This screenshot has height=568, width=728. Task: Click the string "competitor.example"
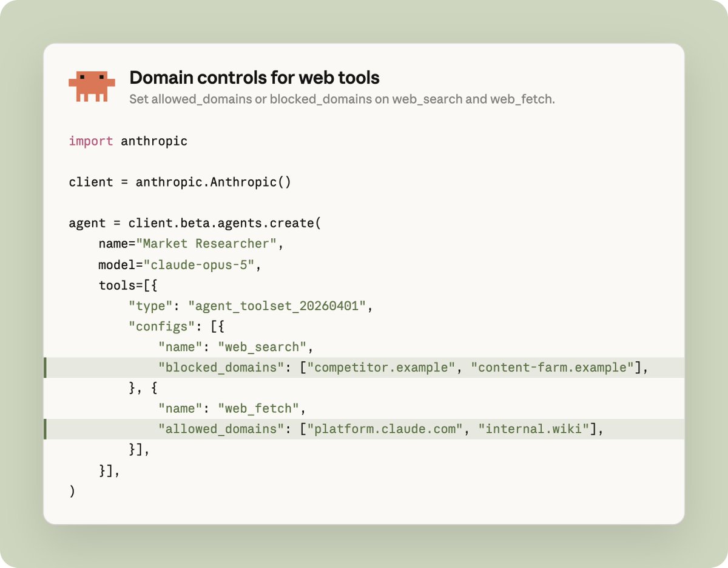(381, 367)
